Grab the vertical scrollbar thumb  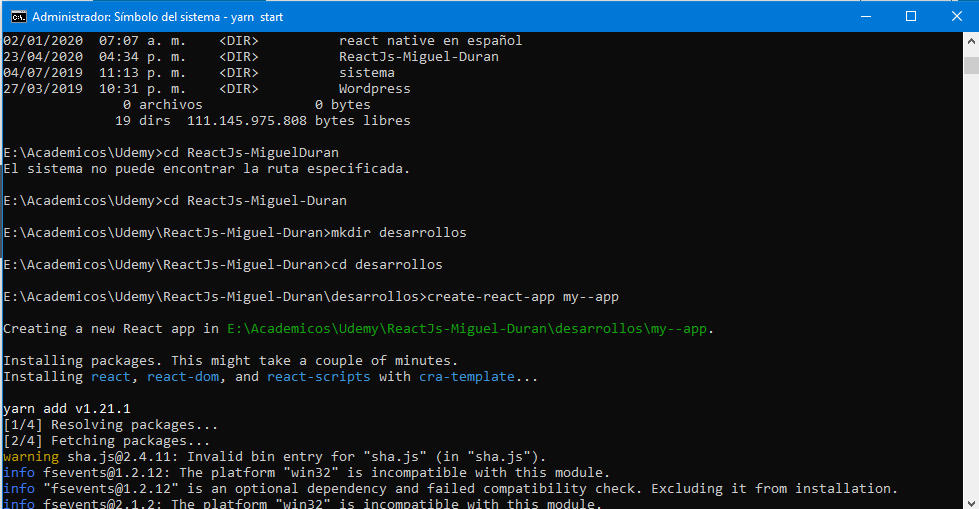point(971,66)
